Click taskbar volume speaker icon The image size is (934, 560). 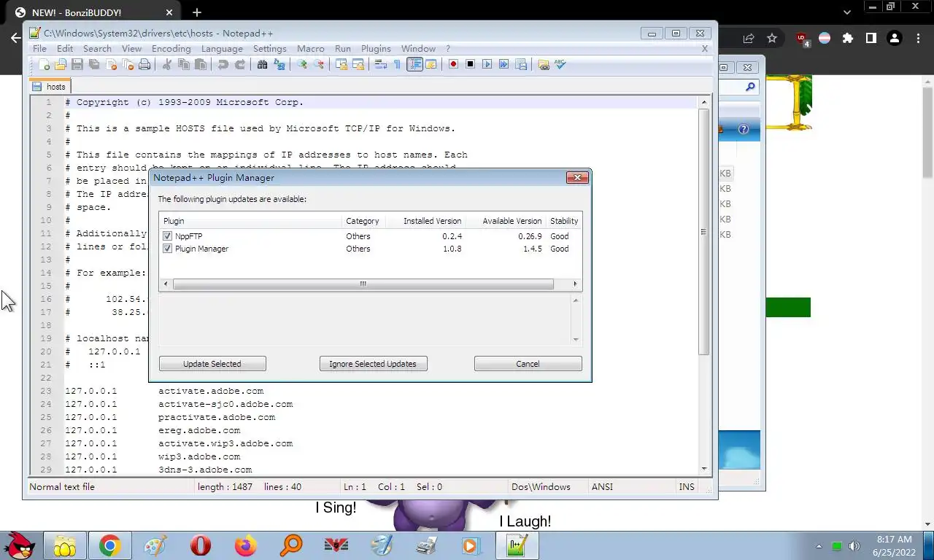click(854, 546)
